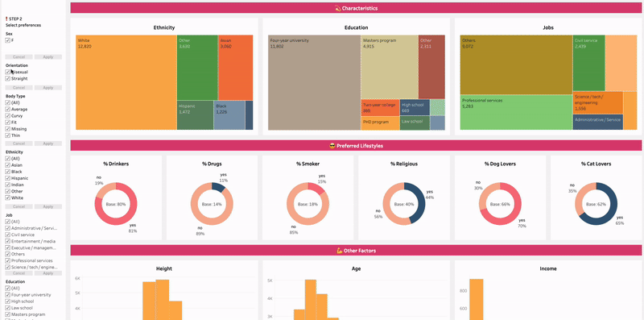Select the Others 9,072 block in Jobs treemap
The image size is (644, 320).
point(516,65)
